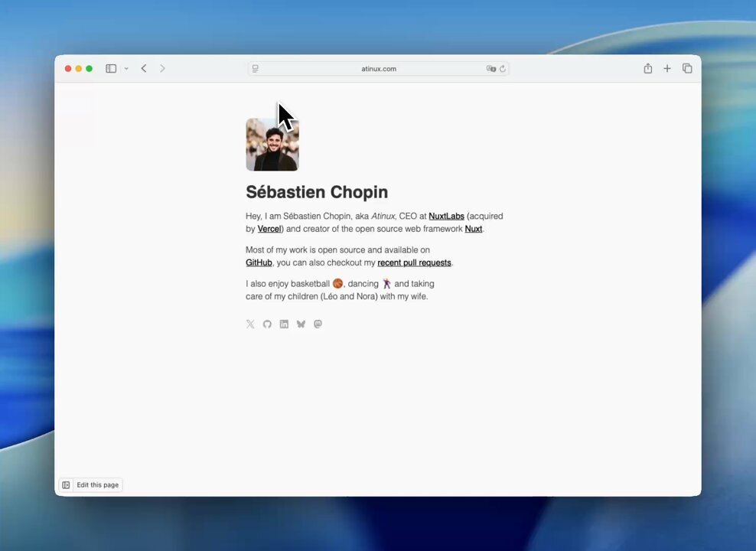Follow the Vercel link

269,229
